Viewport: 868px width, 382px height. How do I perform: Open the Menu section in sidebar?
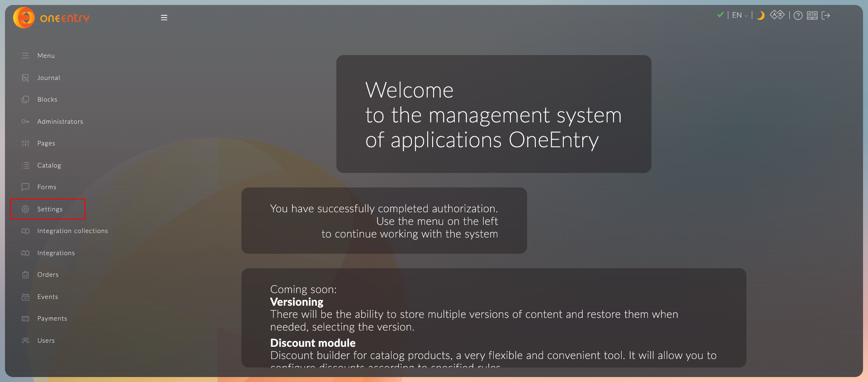(46, 56)
